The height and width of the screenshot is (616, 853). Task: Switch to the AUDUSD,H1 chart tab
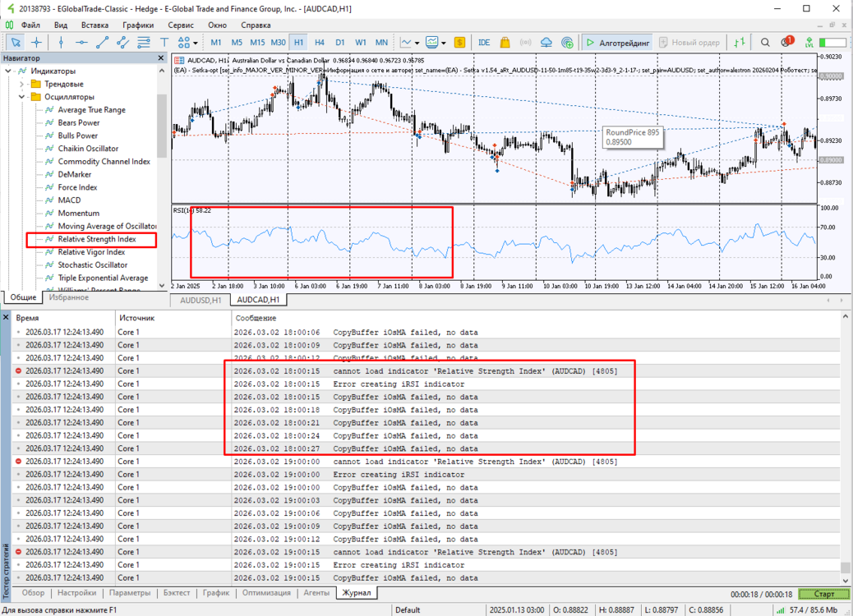click(201, 300)
